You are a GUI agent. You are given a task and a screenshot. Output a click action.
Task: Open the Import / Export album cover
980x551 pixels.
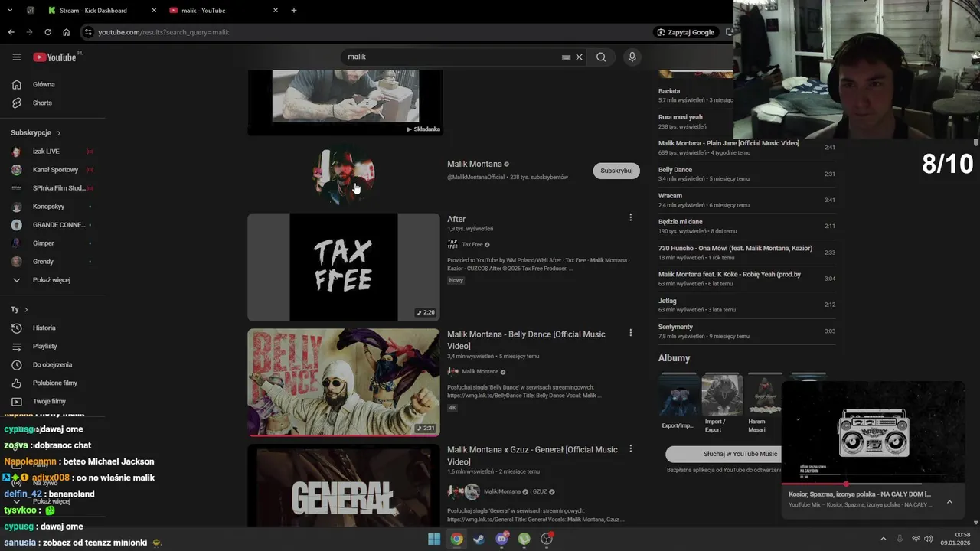click(722, 395)
